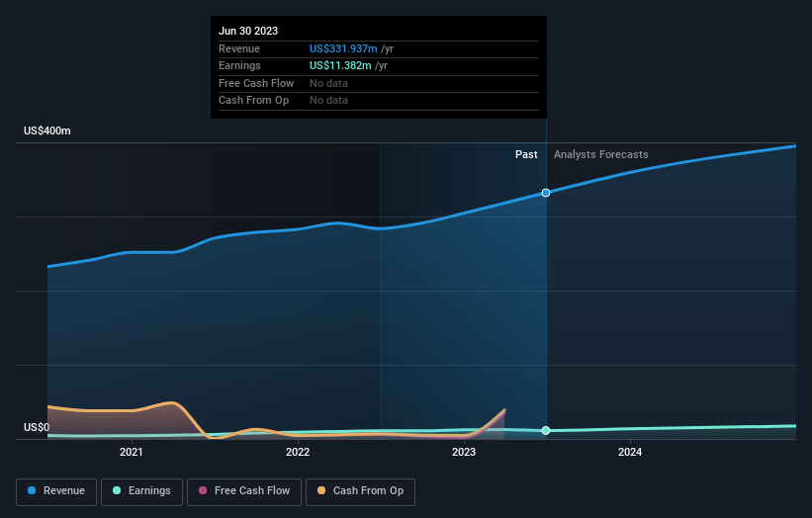
Task: Click the Jun 30 2023 tooltip date
Action: [248, 31]
